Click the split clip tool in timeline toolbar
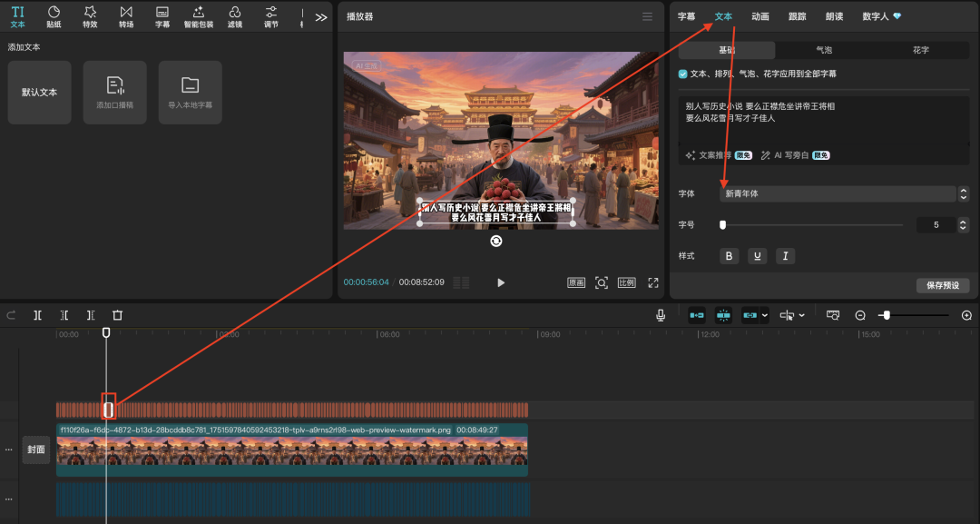980x524 pixels. (x=37, y=315)
